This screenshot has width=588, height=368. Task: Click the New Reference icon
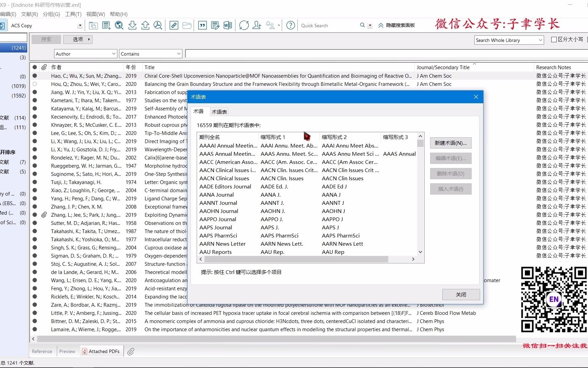[x=106, y=26]
